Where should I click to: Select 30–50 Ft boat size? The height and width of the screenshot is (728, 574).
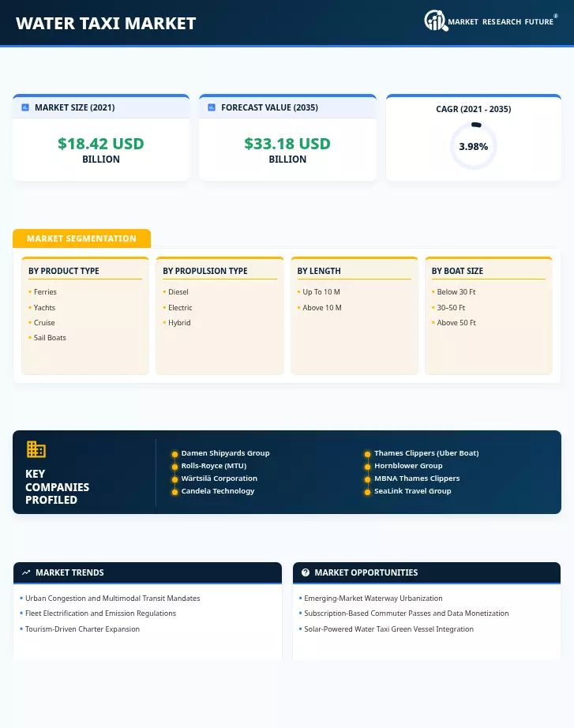click(x=451, y=307)
